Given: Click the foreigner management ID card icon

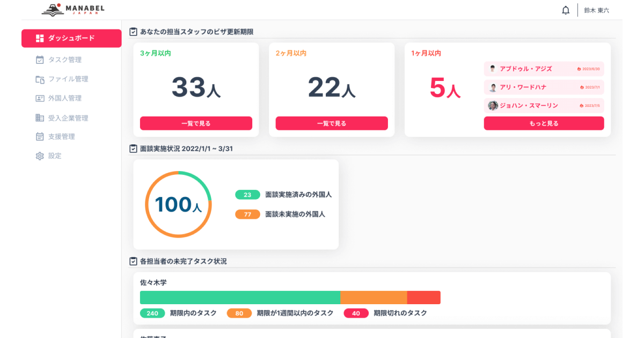Looking at the screenshot, I should (40, 99).
